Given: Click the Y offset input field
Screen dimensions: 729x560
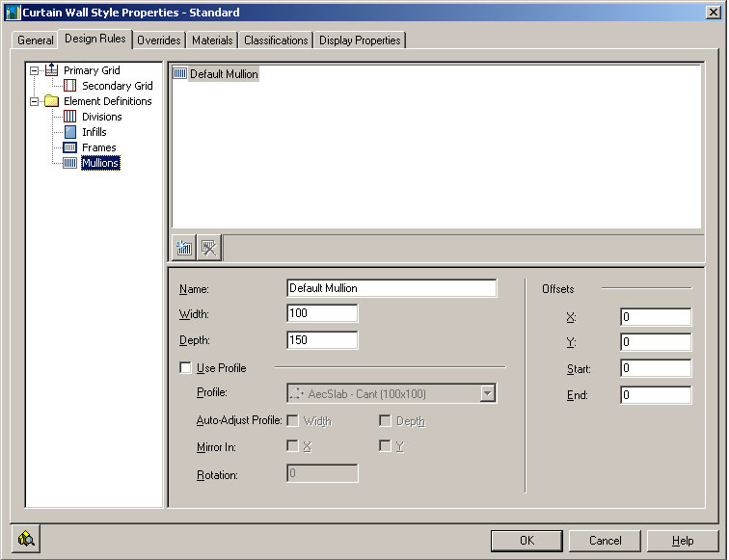Looking at the screenshot, I should pyautogui.click(x=656, y=342).
